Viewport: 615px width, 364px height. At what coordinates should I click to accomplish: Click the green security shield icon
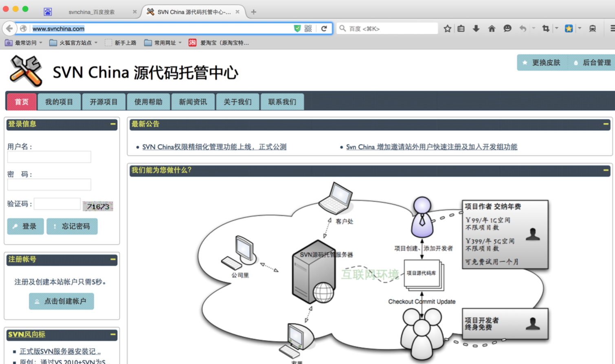pos(297,29)
